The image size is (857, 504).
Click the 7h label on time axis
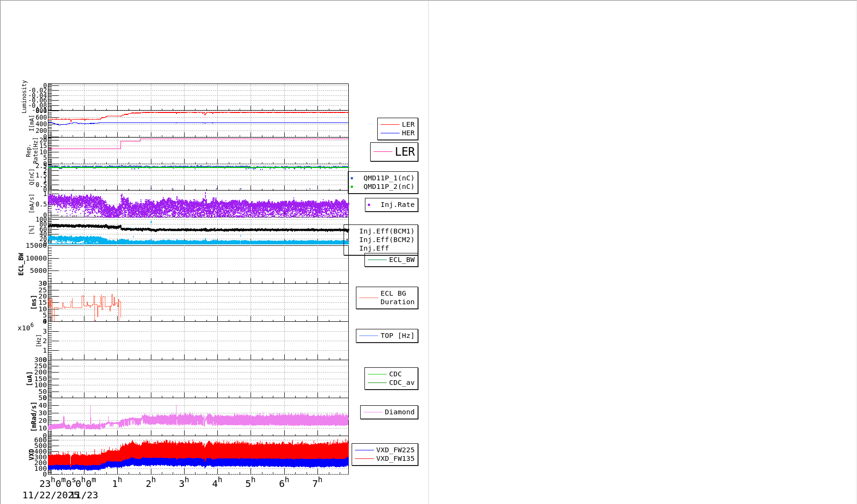click(x=317, y=483)
